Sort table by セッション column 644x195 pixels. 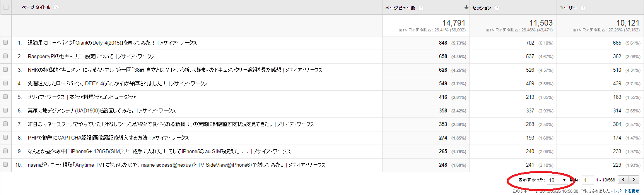(482, 8)
